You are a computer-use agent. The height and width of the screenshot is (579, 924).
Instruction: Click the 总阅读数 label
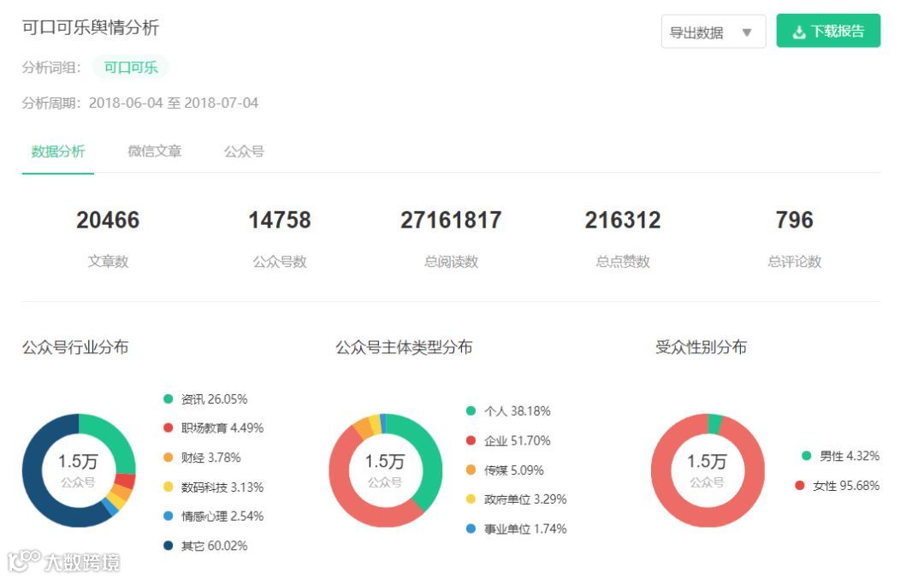(451, 261)
